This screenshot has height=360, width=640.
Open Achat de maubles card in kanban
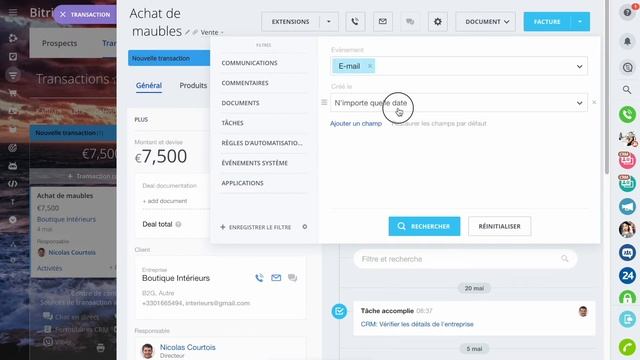65,196
